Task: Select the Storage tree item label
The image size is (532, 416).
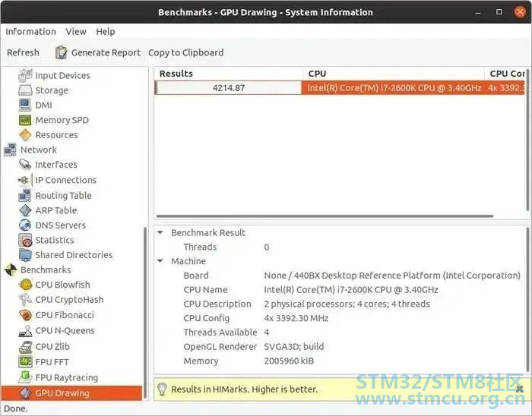Action: click(52, 90)
